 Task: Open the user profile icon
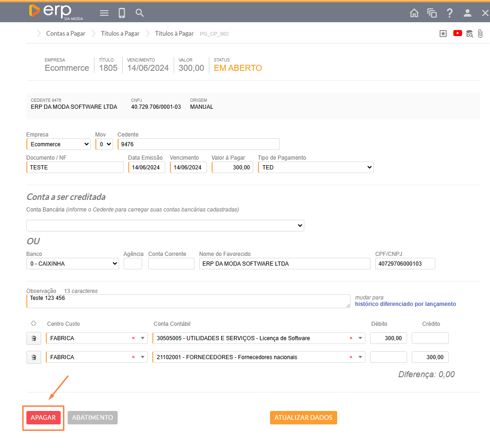click(467, 13)
